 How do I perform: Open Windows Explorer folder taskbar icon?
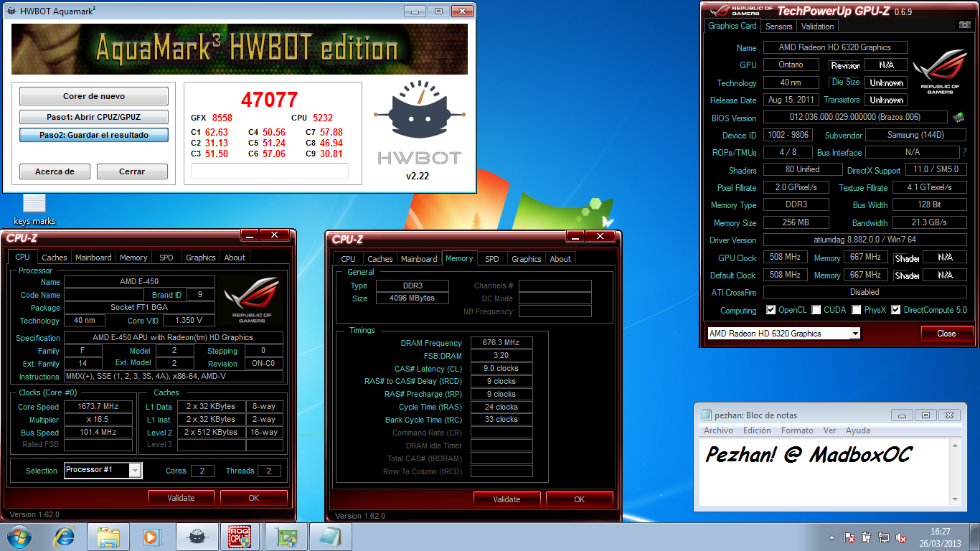click(x=108, y=537)
